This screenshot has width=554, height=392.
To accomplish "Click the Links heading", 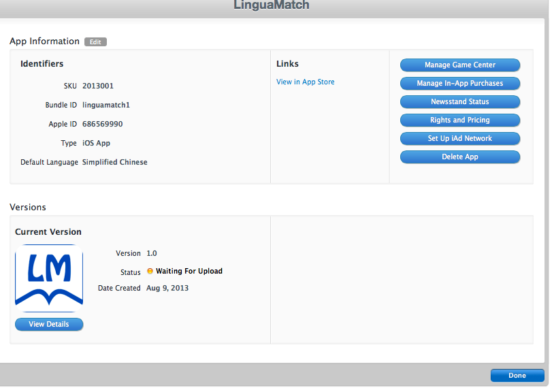I will tap(287, 64).
